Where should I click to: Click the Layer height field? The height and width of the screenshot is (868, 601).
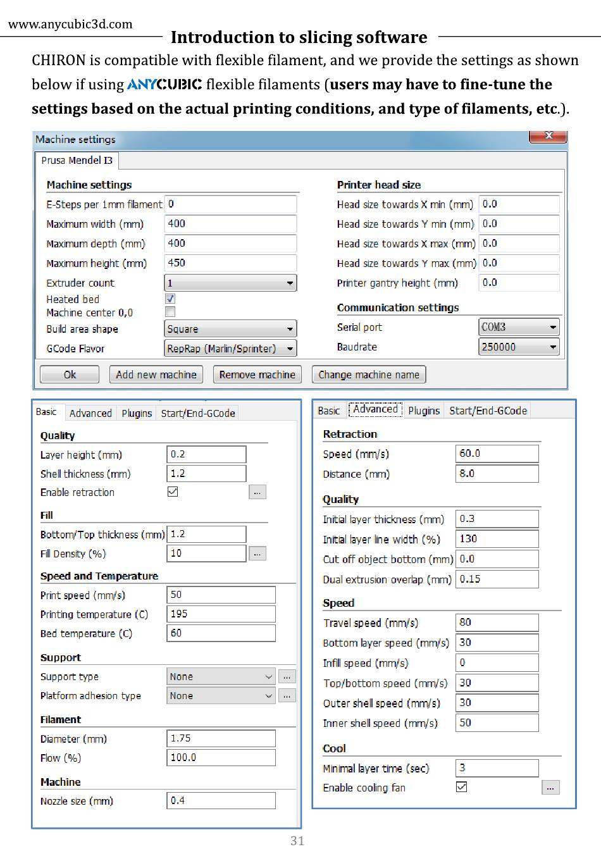pos(206,454)
